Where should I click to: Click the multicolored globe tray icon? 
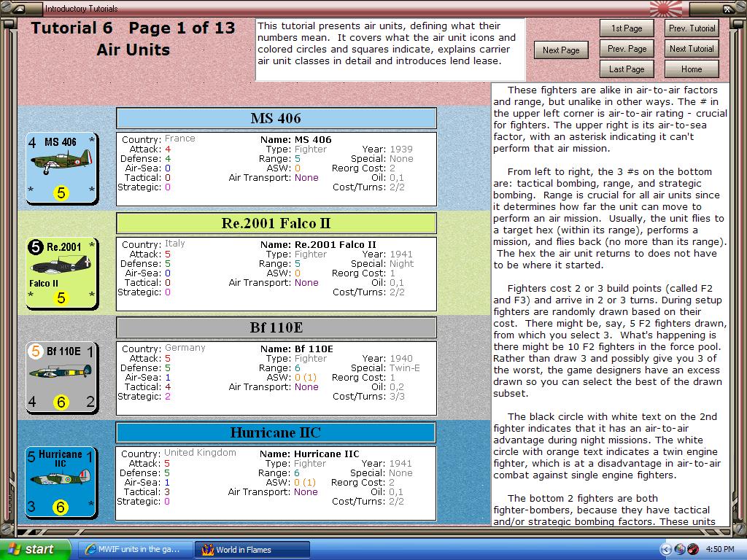[x=680, y=549]
